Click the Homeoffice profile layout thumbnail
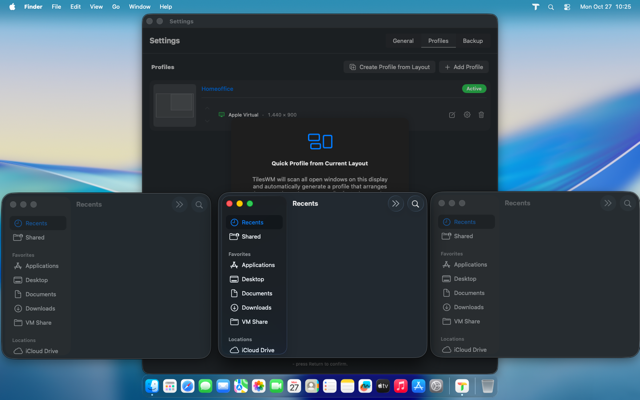Image resolution: width=640 pixels, height=400 pixels. pos(175,105)
